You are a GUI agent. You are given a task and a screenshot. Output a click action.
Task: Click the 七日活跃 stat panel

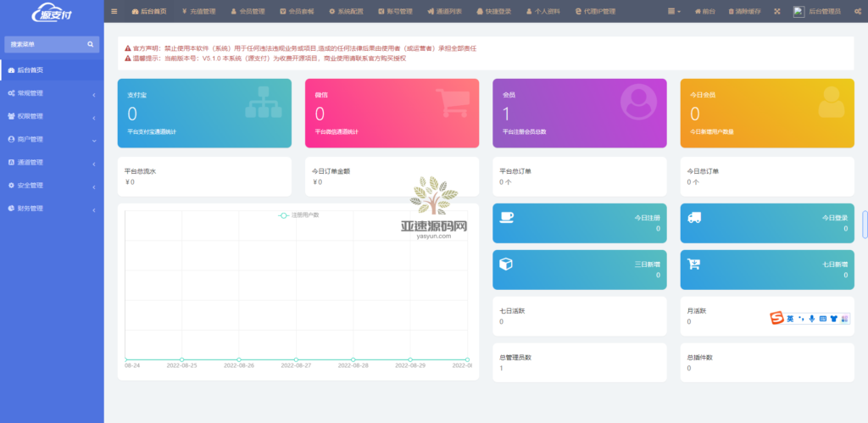coord(580,316)
